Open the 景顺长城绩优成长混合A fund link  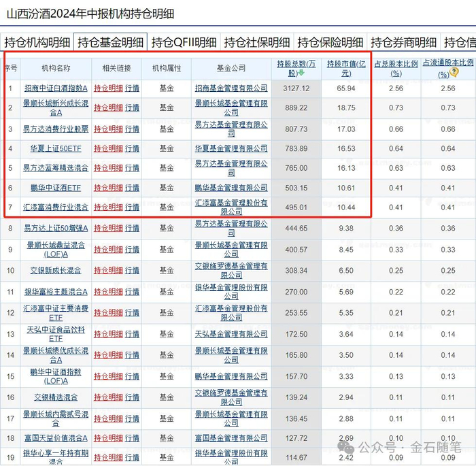(x=56, y=355)
